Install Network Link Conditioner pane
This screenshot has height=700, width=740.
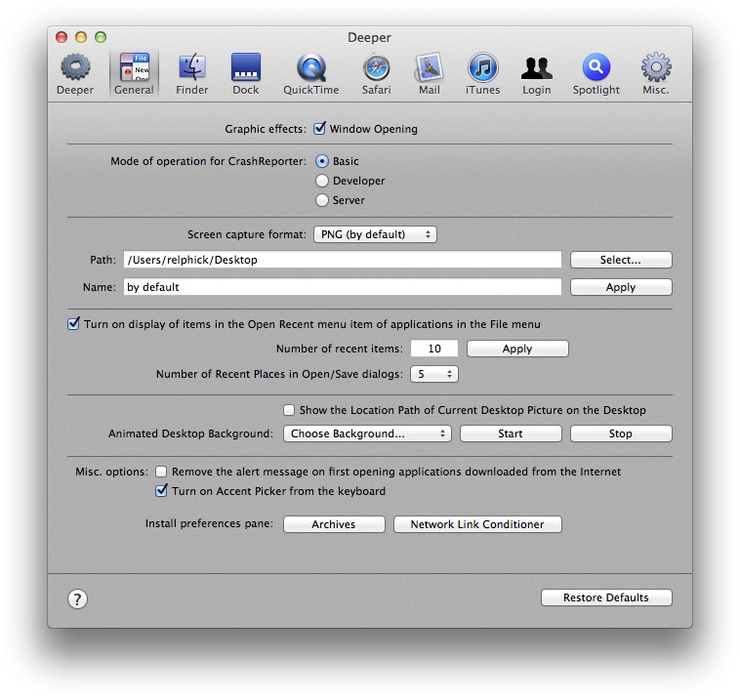pyautogui.click(x=477, y=524)
